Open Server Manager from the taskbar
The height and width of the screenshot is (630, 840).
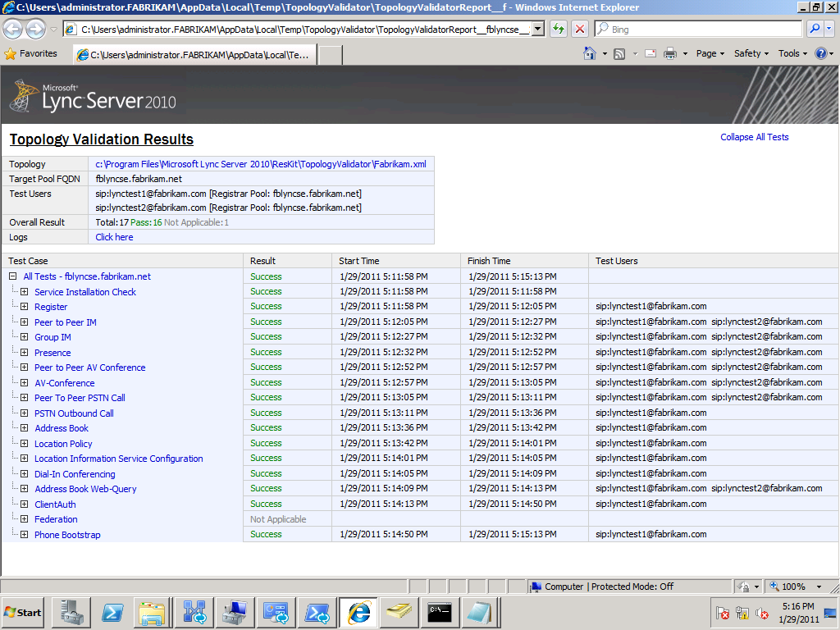coord(71,612)
